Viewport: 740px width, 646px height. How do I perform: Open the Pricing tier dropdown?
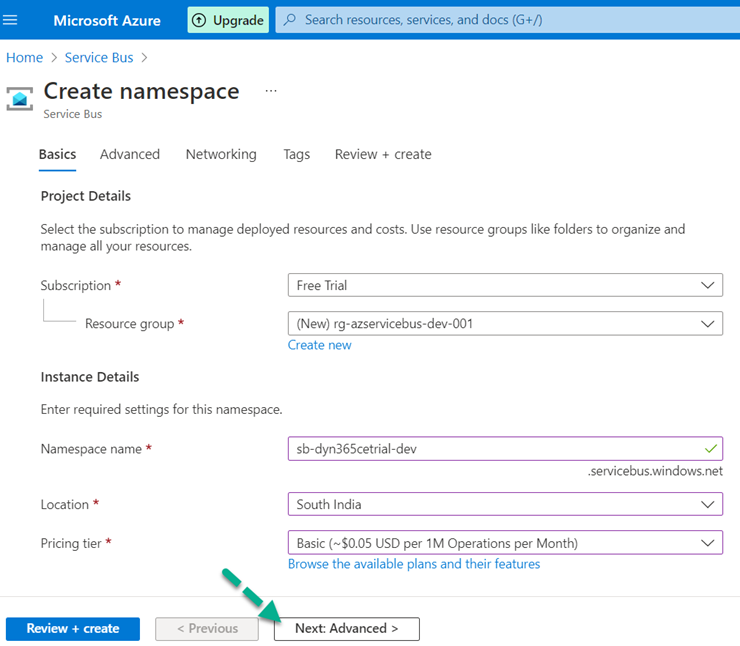coord(505,543)
